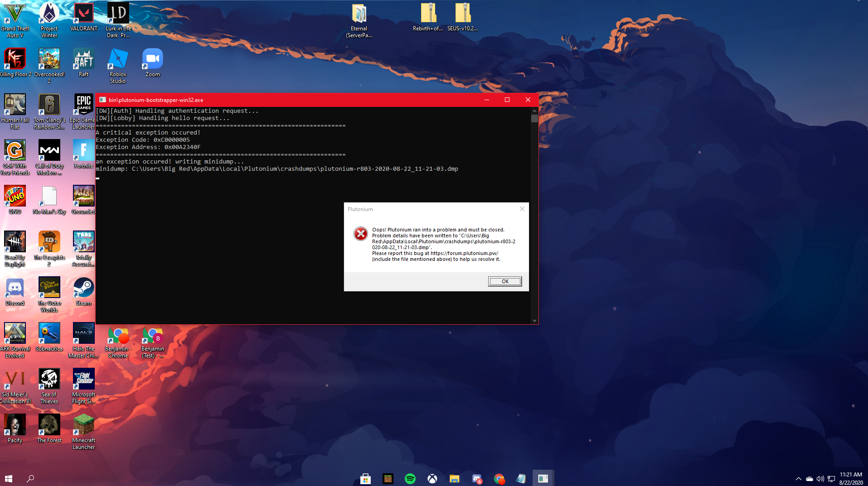Open the Windows Start menu

click(x=9, y=478)
